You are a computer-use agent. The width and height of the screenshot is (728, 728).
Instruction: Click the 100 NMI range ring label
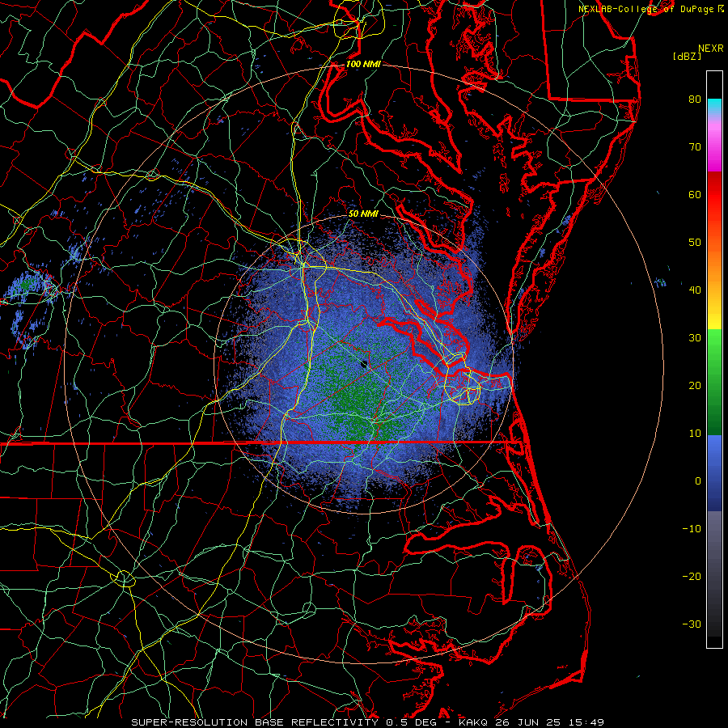tap(363, 64)
